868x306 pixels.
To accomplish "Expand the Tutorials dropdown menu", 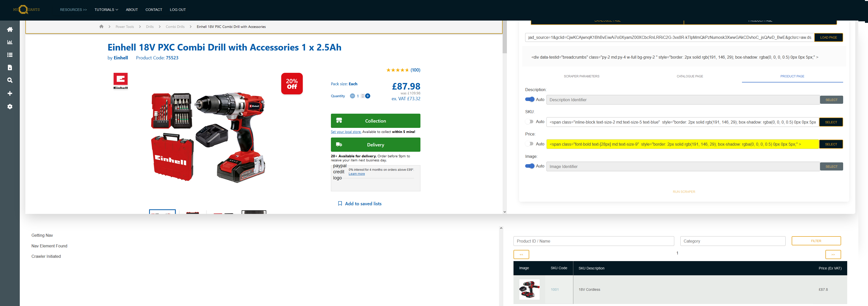I will coord(106,10).
